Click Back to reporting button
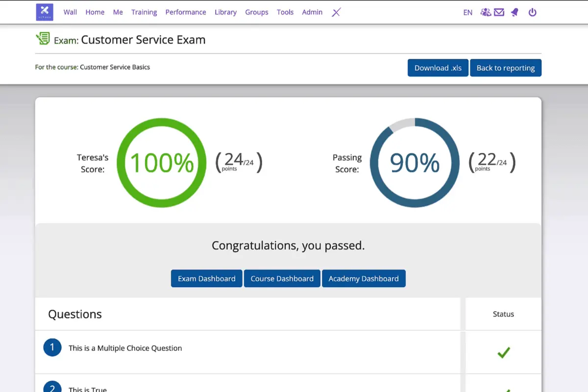588x392 pixels. pos(506,68)
